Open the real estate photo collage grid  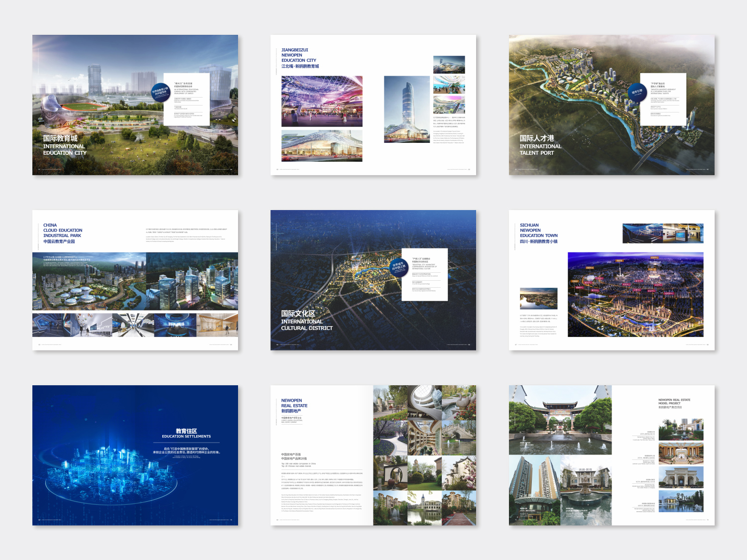pyautogui.click(x=425, y=455)
